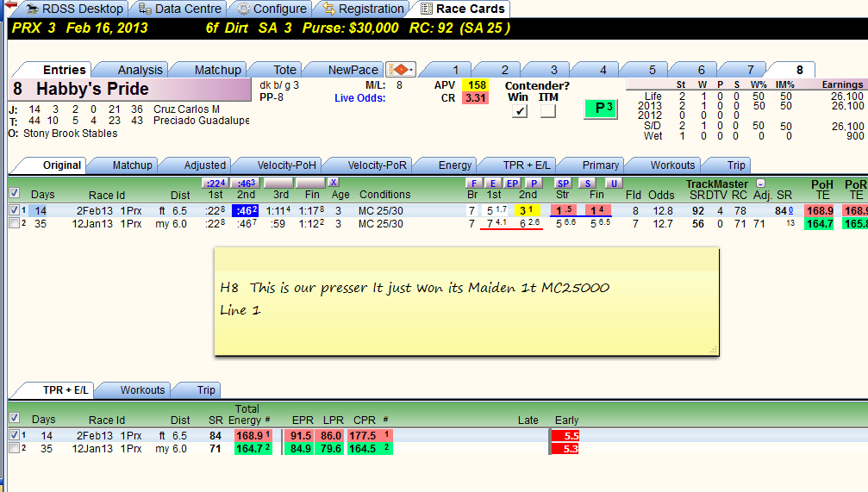This screenshot has height=492, width=868.
Task: Click the P running style icon
Action: (533, 184)
